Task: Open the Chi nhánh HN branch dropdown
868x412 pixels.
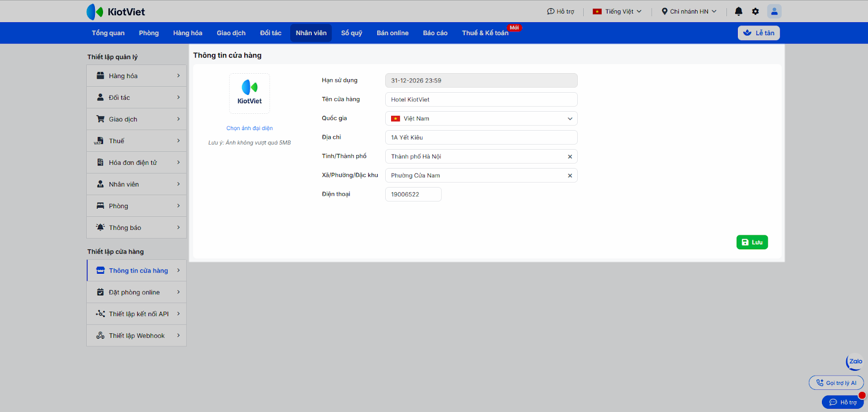Action: tap(689, 11)
